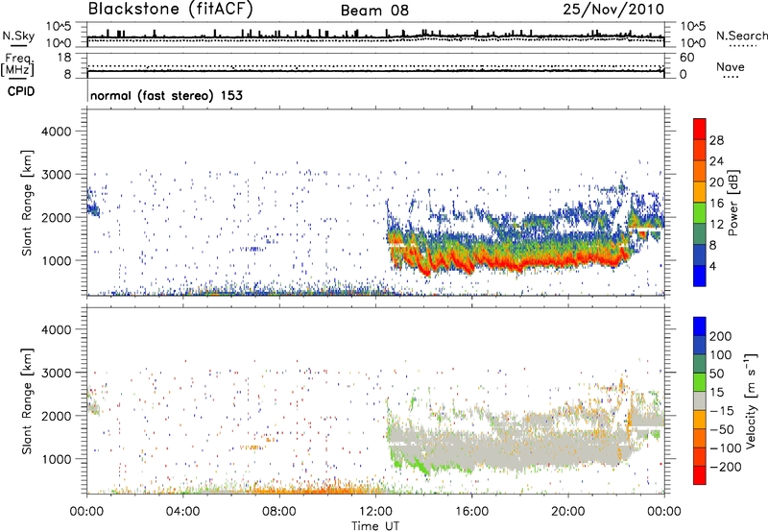Viewport: 768px width, 532px height.
Task: Click the '2000' range tick in velocity panel
Action: click(x=57, y=416)
